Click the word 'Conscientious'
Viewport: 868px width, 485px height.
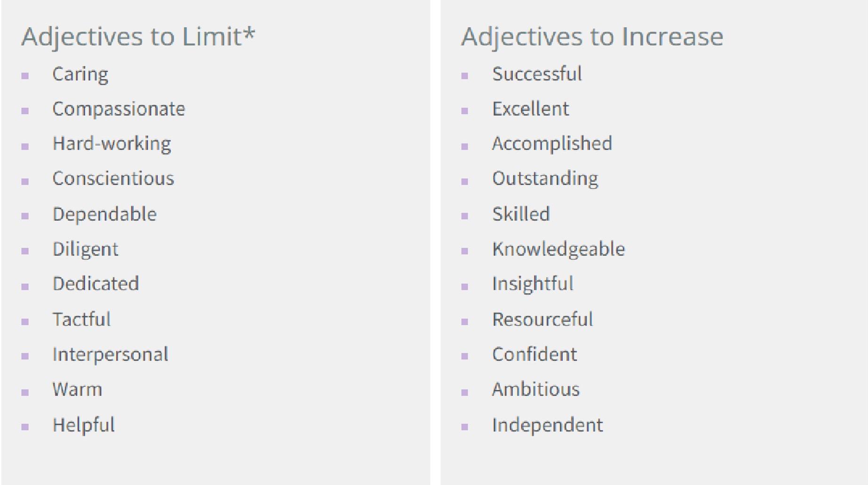(x=113, y=178)
